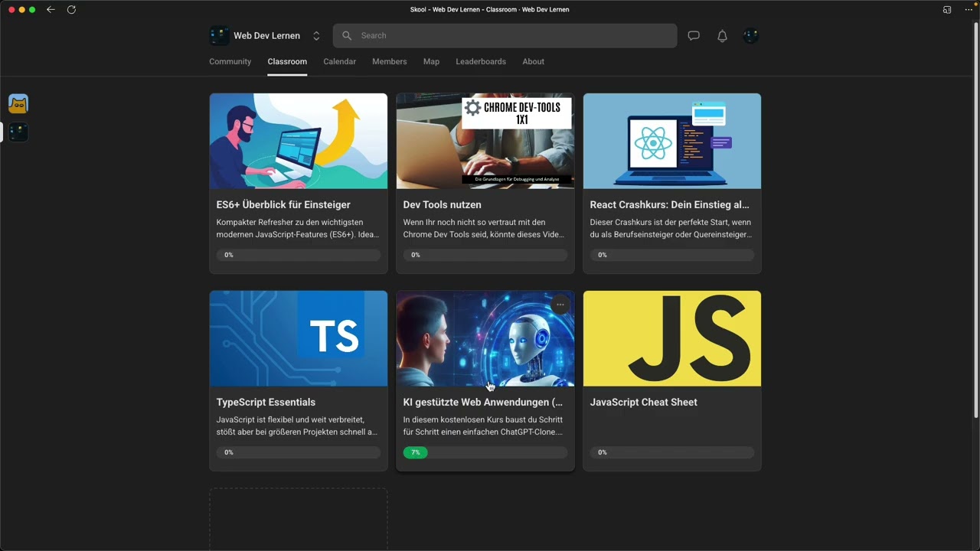Image resolution: width=980 pixels, height=551 pixels.
Task: Reload the page with the refresh icon
Action: (x=71, y=9)
